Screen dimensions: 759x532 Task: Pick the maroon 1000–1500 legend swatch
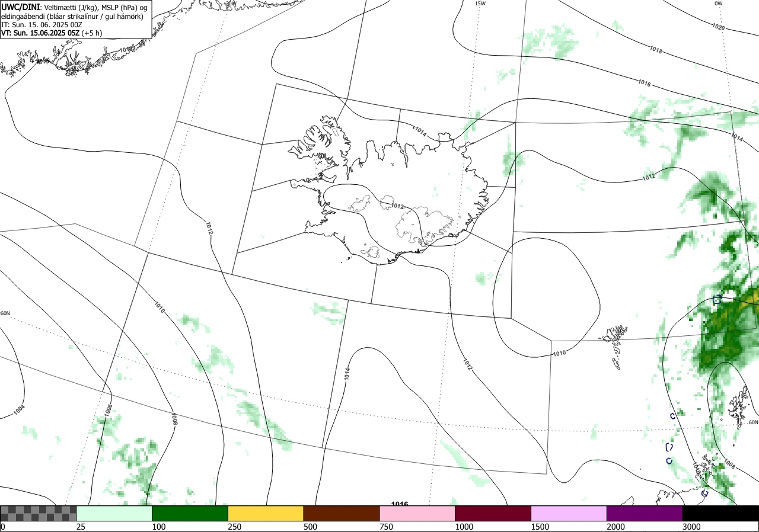(493, 513)
